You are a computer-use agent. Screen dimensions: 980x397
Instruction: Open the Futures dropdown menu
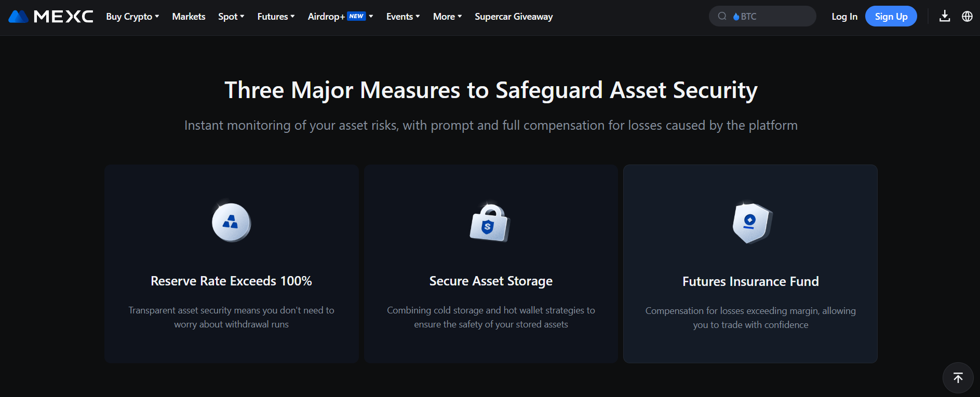(x=276, y=17)
